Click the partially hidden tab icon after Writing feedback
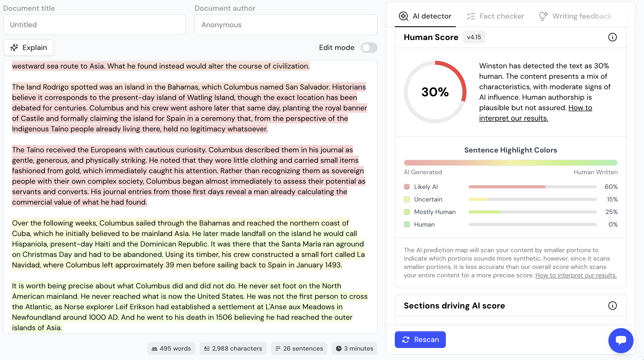The width and height of the screenshot is (644, 360). 630,16
